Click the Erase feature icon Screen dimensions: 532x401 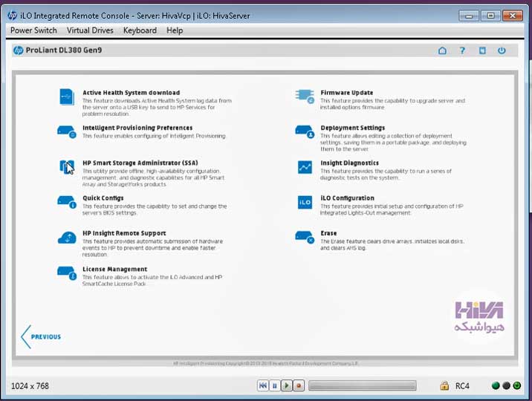[305, 238]
